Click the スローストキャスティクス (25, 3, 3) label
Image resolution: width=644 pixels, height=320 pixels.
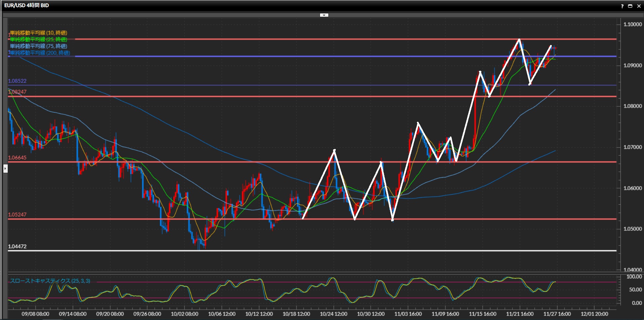50,281
